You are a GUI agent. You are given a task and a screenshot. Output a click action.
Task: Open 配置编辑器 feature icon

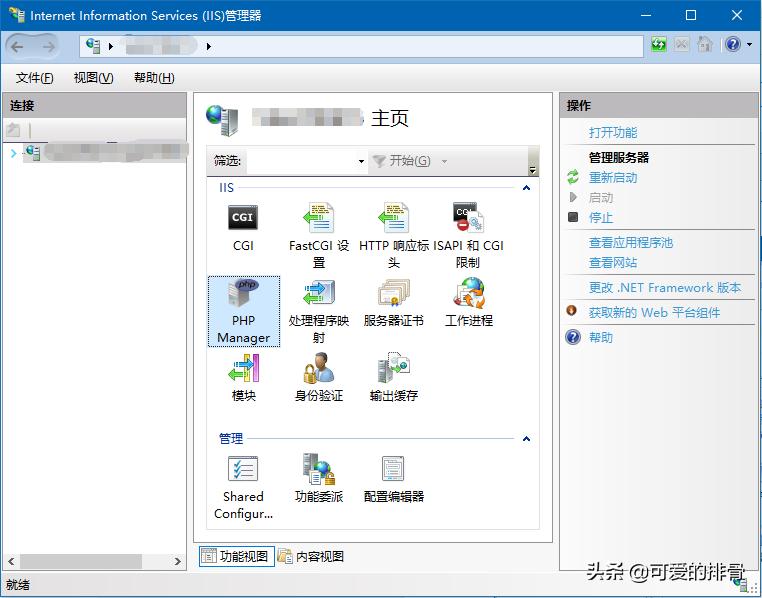tap(393, 469)
